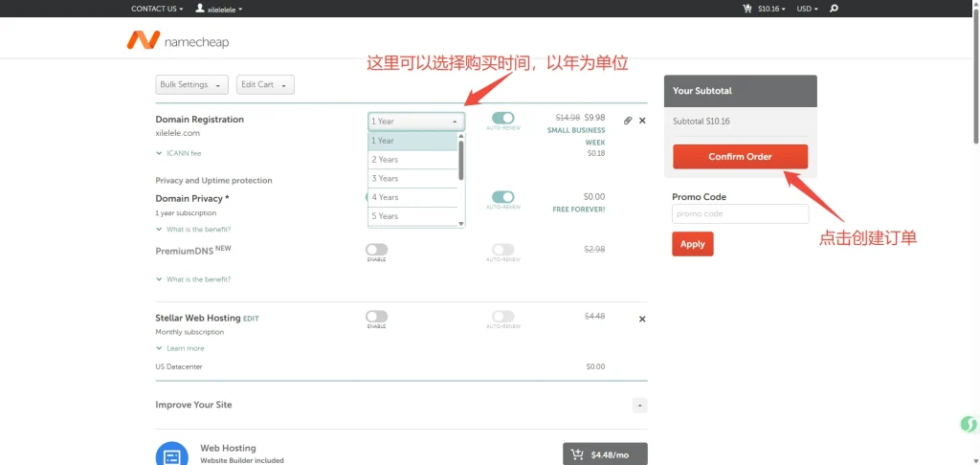980x465 pixels.
Task: Expand 'What is the benefit?' under PremiumDNS
Action: (x=193, y=279)
